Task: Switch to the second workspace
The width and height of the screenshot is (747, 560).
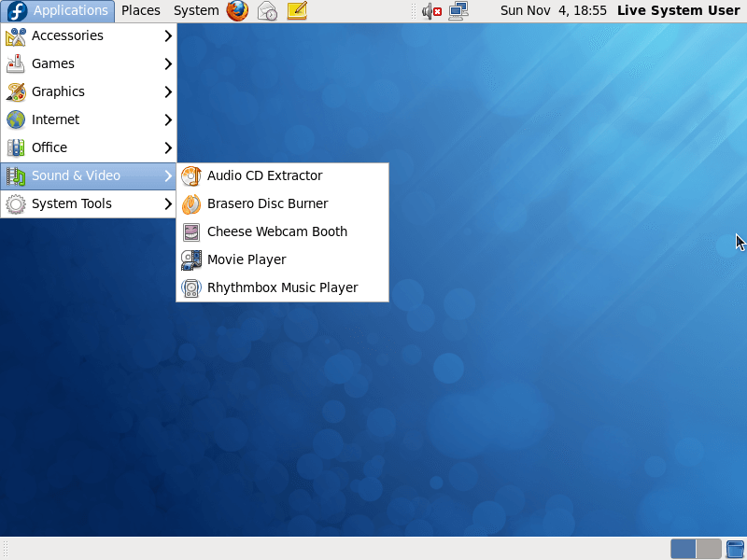Action: (x=709, y=549)
